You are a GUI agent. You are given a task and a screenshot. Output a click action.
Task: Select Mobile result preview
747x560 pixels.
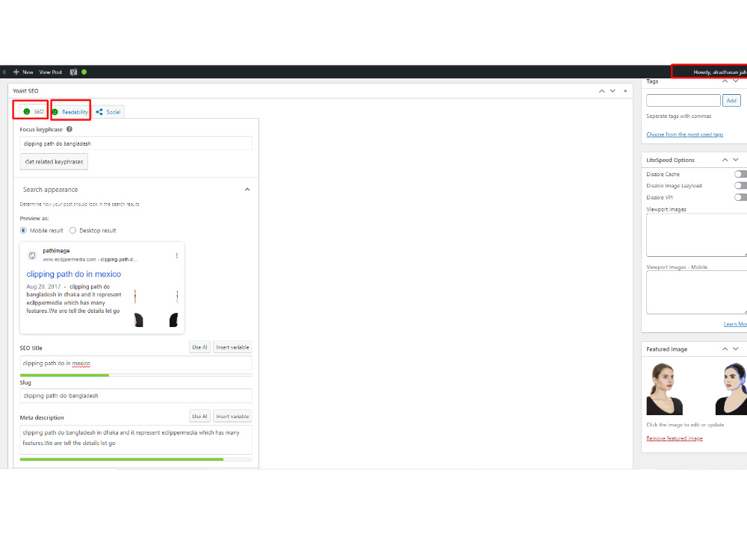[x=23, y=231]
